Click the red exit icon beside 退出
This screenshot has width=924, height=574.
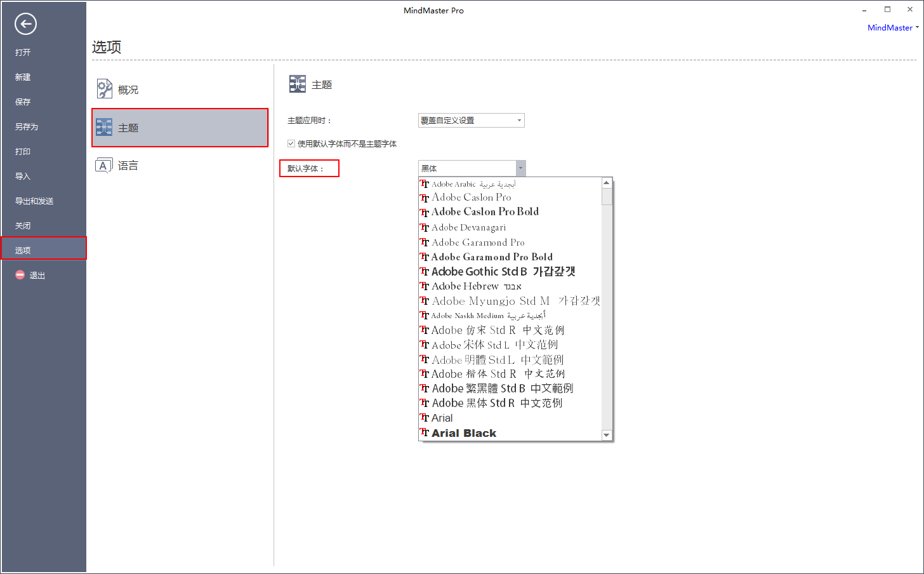20,275
